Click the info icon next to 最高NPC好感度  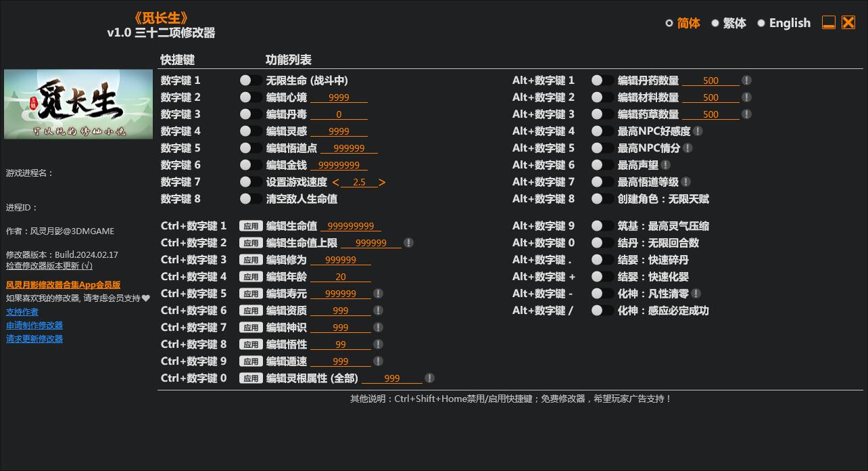pos(697,131)
